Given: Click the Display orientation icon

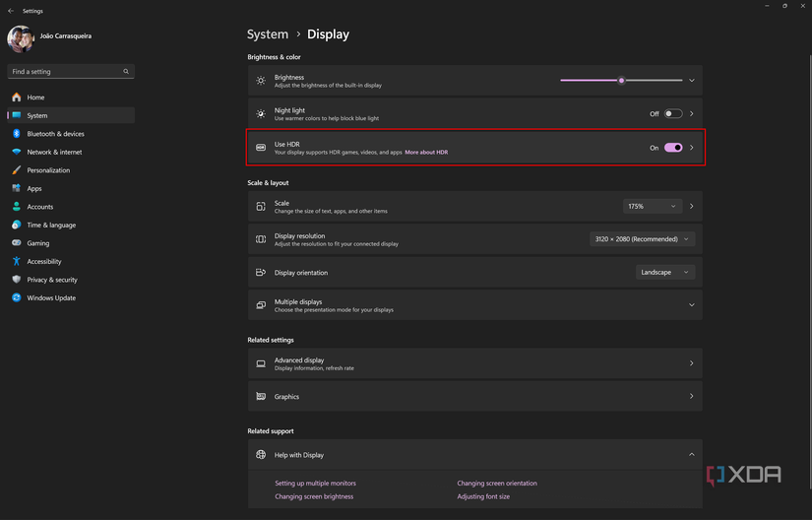Looking at the screenshot, I should pos(261,273).
